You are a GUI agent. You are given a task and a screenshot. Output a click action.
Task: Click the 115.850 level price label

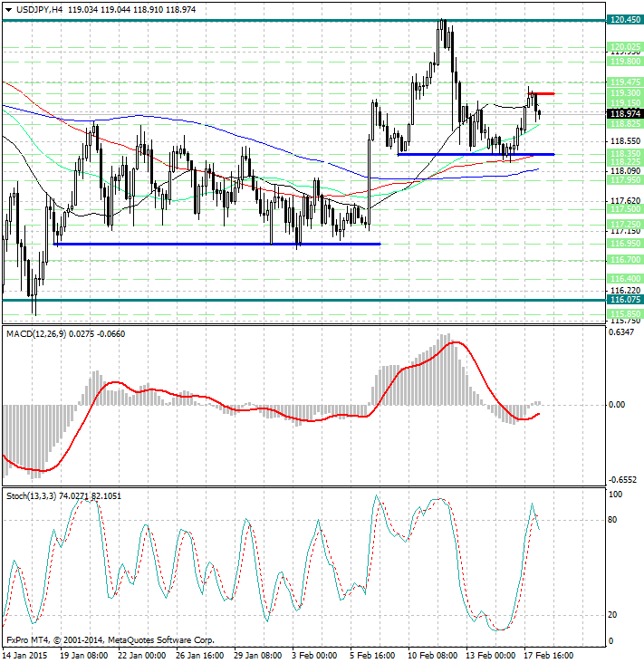(625, 314)
